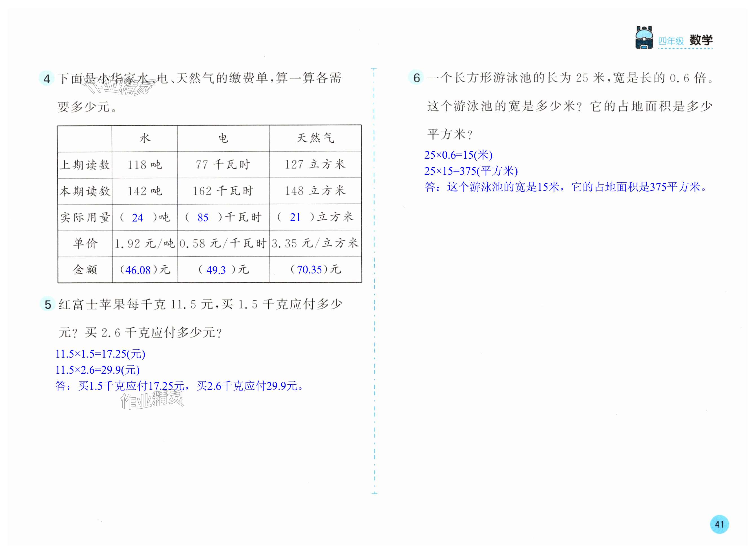The height and width of the screenshot is (554, 756).
Task: Click the question 5 number badge
Action: (x=48, y=305)
